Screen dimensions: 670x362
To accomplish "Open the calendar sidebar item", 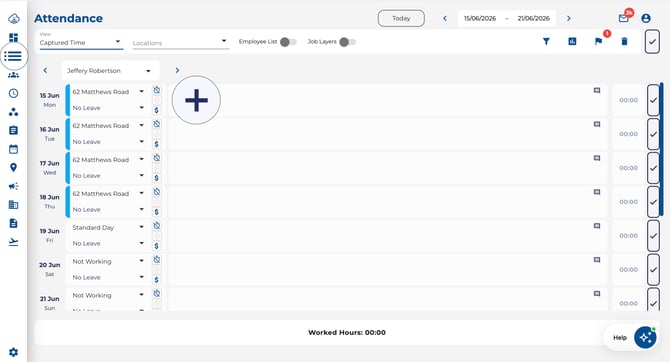I will click(x=13, y=149).
